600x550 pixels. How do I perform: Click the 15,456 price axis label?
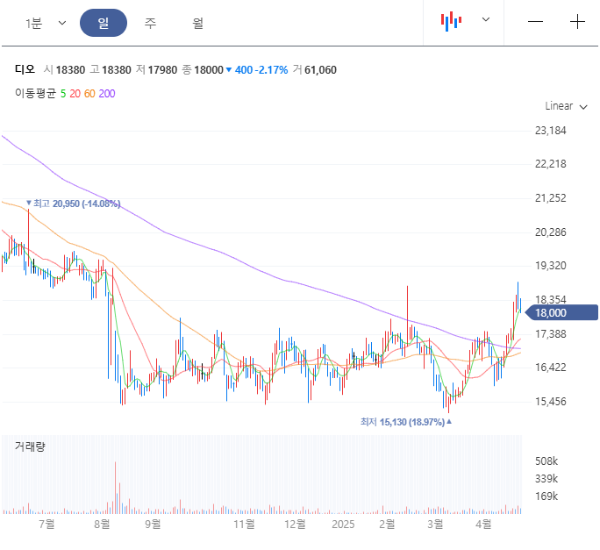tap(550, 401)
